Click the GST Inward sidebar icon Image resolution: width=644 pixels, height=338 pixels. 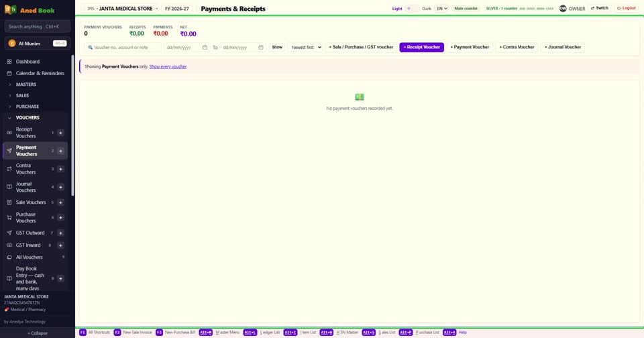9,245
